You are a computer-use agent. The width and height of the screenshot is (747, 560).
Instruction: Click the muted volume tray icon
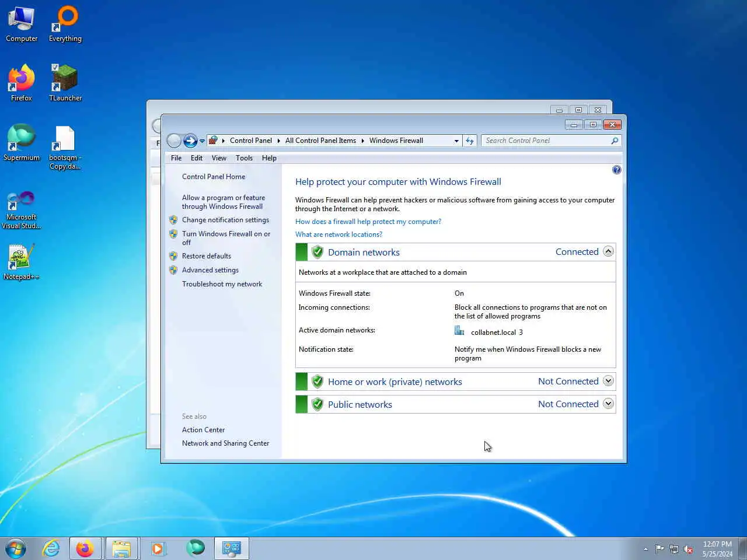click(688, 549)
